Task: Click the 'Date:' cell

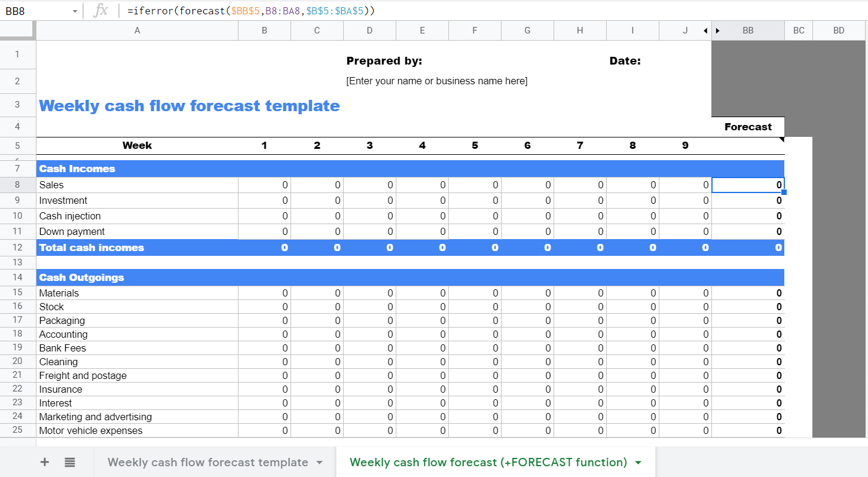Action: [x=625, y=61]
